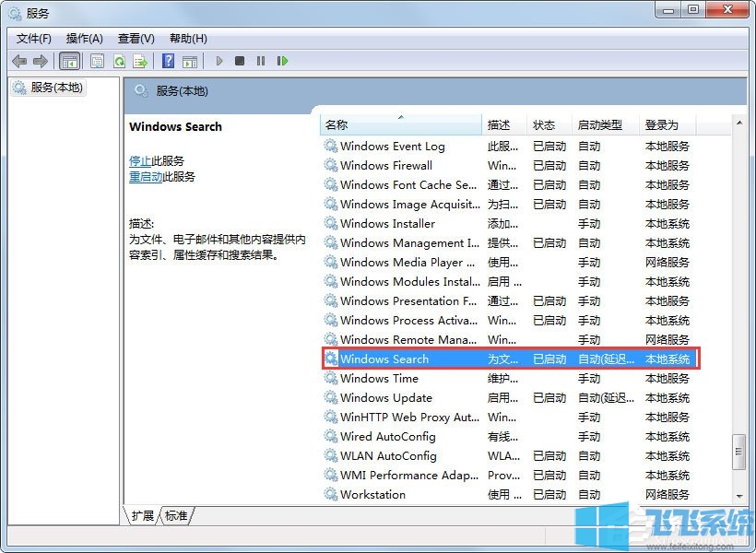The width and height of the screenshot is (756, 553).
Task: Click the Export list toolbar icon
Action: click(140, 60)
